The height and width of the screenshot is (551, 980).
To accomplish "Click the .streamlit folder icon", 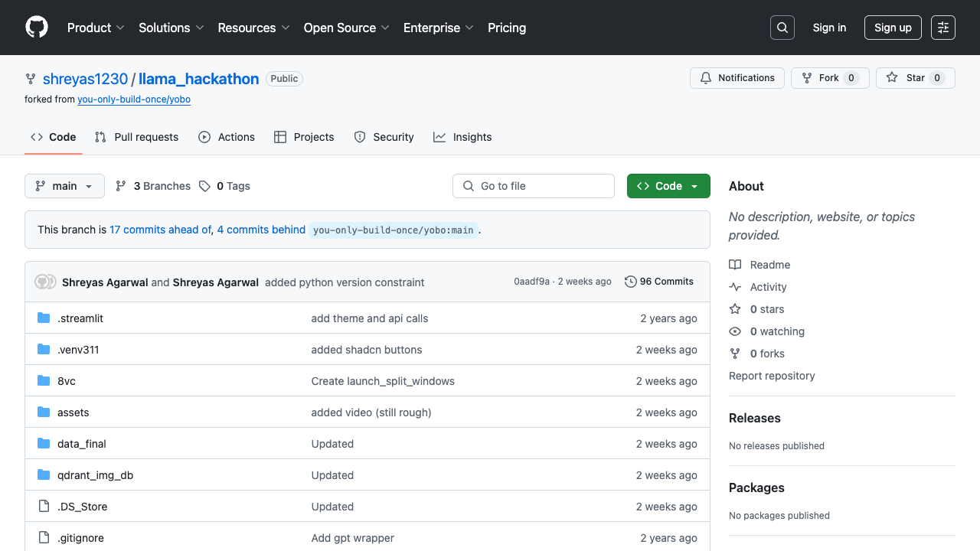I will coord(44,318).
